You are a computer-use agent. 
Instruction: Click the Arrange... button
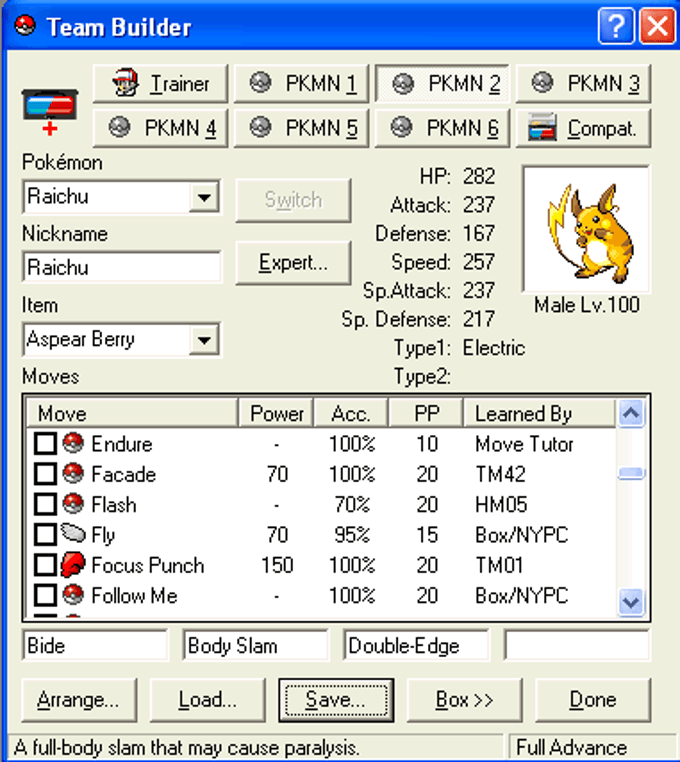79,700
